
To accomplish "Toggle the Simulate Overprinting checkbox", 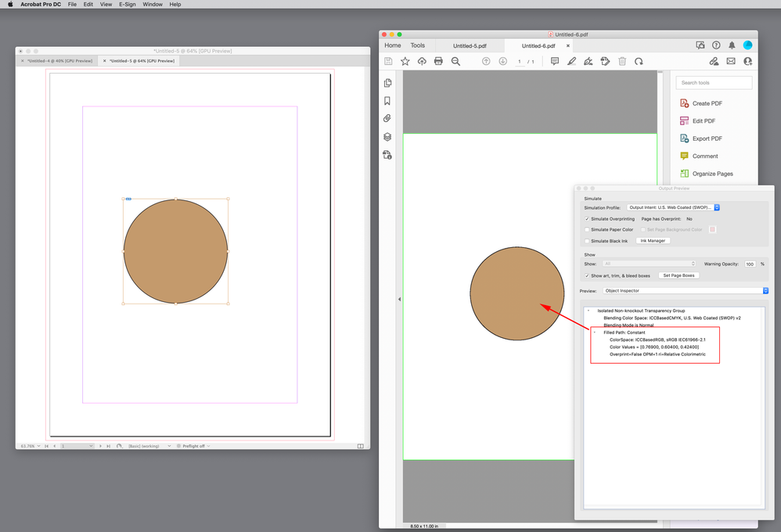I will [588, 219].
